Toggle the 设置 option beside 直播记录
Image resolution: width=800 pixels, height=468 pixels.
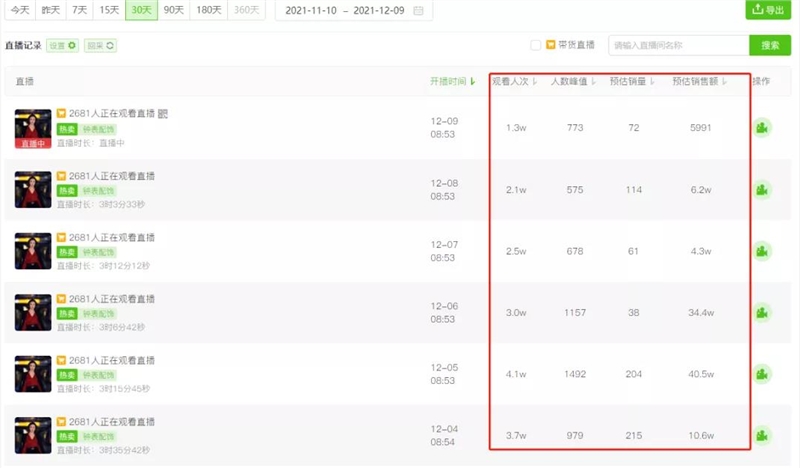(63, 46)
